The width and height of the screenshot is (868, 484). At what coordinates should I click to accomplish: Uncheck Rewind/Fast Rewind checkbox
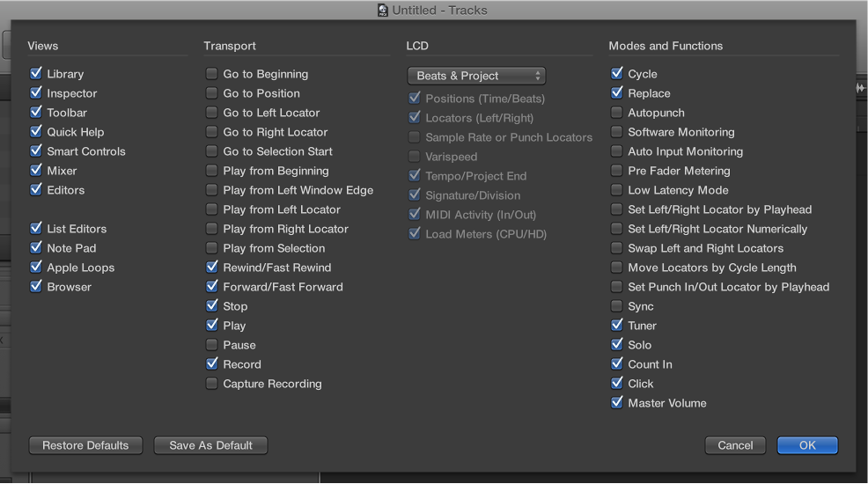[x=211, y=268]
